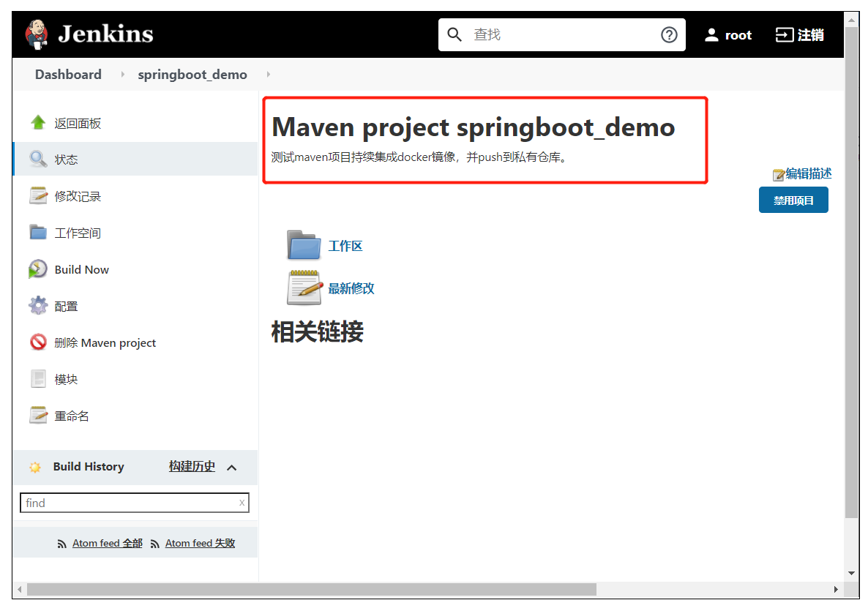Click the 删除 Maven project icon
The height and width of the screenshot is (611, 868).
[x=38, y=342]
